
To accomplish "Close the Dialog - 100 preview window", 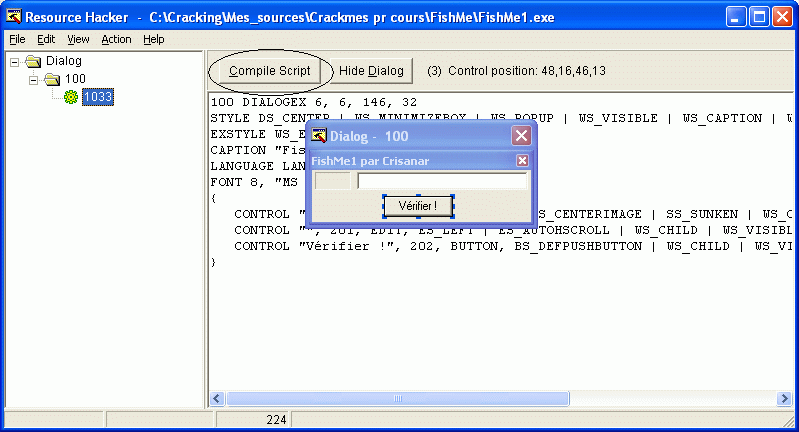I will [x=521, y=136].
